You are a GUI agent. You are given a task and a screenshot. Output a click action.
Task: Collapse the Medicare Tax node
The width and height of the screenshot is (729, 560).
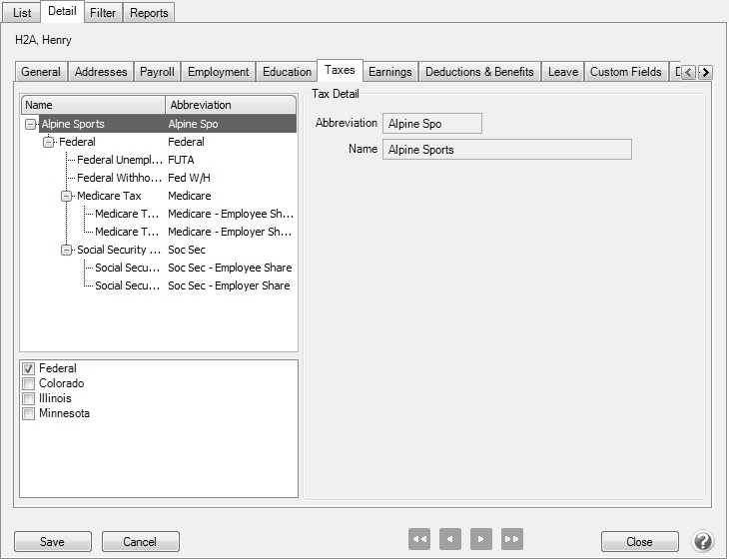point(67,197)
